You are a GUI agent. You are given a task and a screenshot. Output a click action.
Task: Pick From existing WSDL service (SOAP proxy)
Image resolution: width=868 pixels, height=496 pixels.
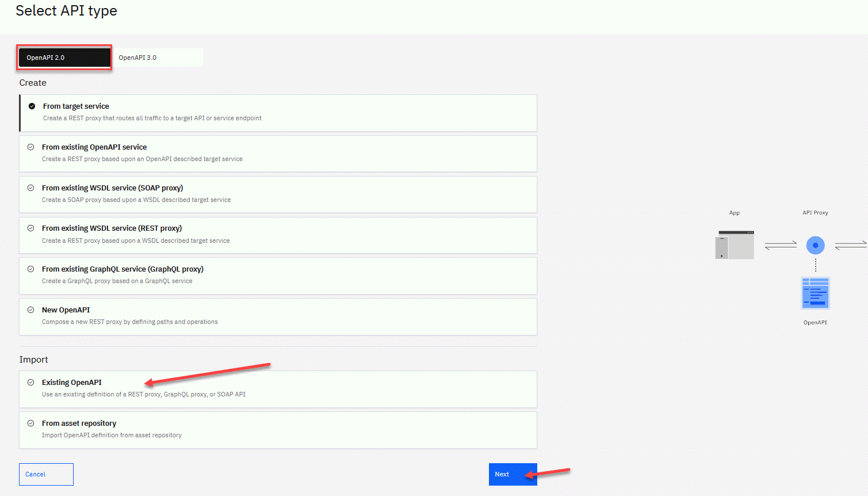tap(278, 194)
